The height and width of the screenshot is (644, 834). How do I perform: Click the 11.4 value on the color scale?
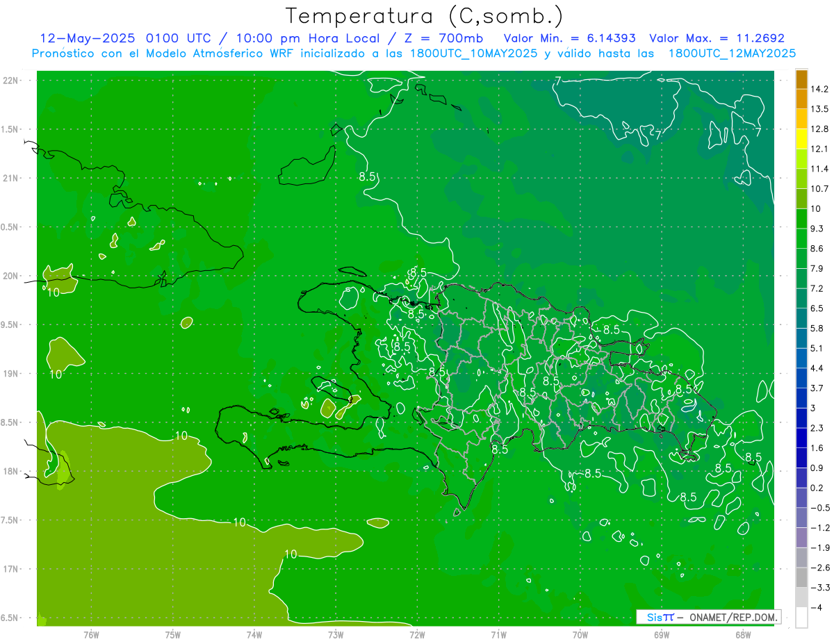819,169
